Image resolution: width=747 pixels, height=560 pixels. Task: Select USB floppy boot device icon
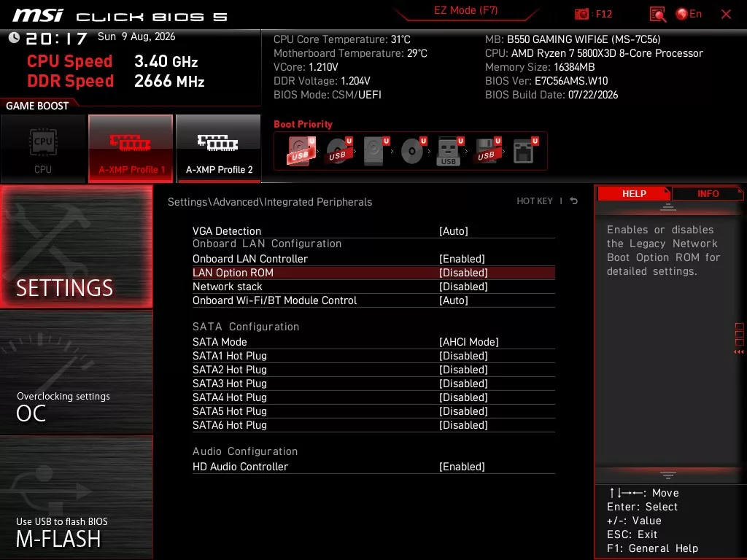[487, 151]
